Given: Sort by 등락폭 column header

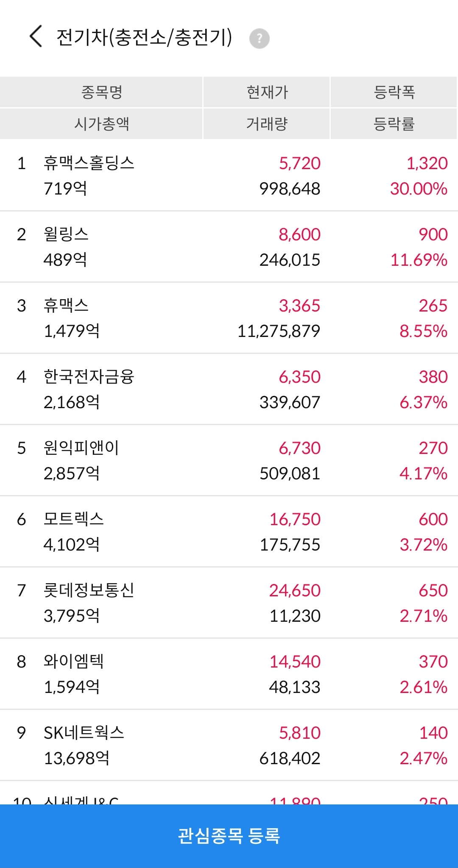Looking at the screenshot, I should (394, 92).
